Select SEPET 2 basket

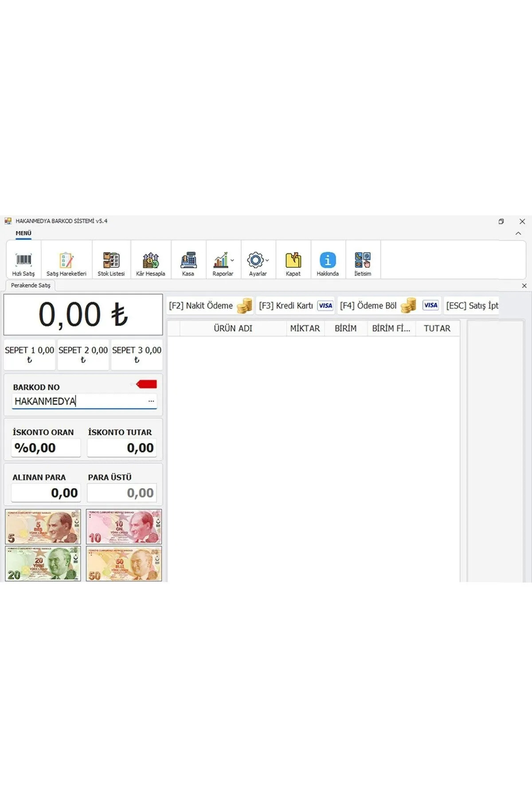pyautogui.click(x=83, y=355)
